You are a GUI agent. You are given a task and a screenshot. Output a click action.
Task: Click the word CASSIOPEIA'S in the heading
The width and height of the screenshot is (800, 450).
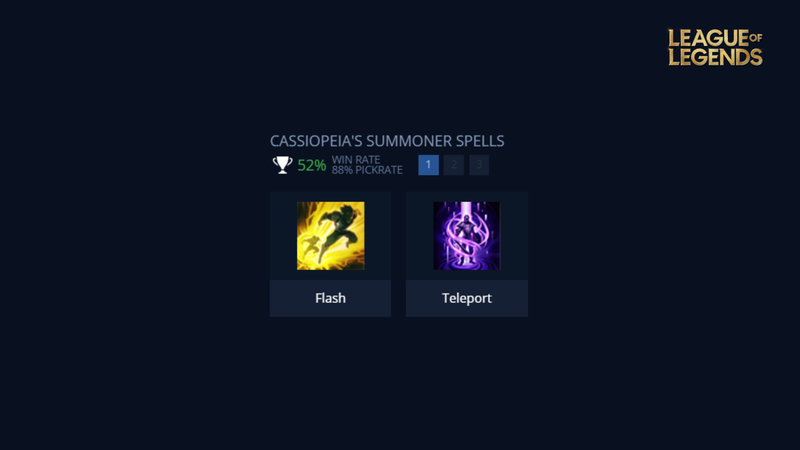click(x=316, y=141)
